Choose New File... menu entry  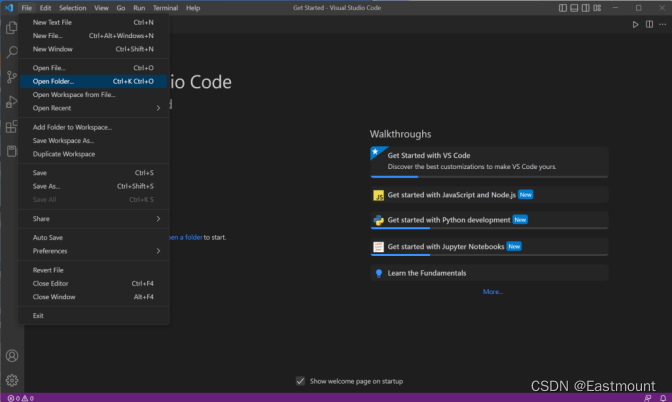(93, 36)
